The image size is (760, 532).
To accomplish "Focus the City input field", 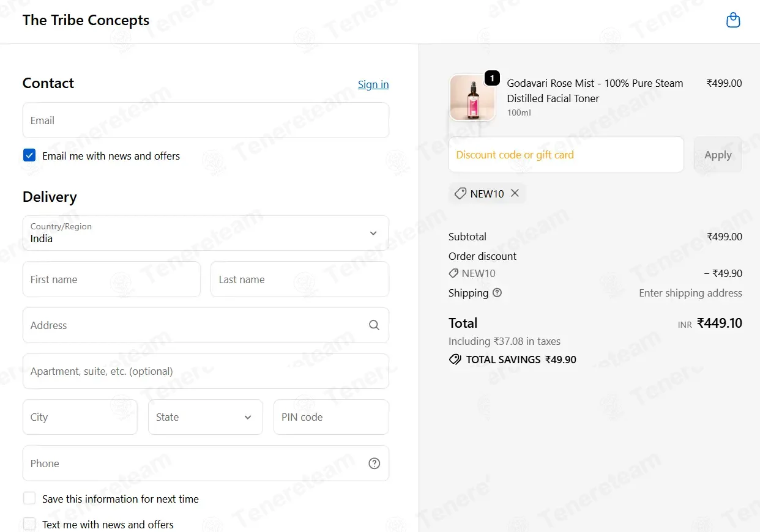I will coord(80,417).
